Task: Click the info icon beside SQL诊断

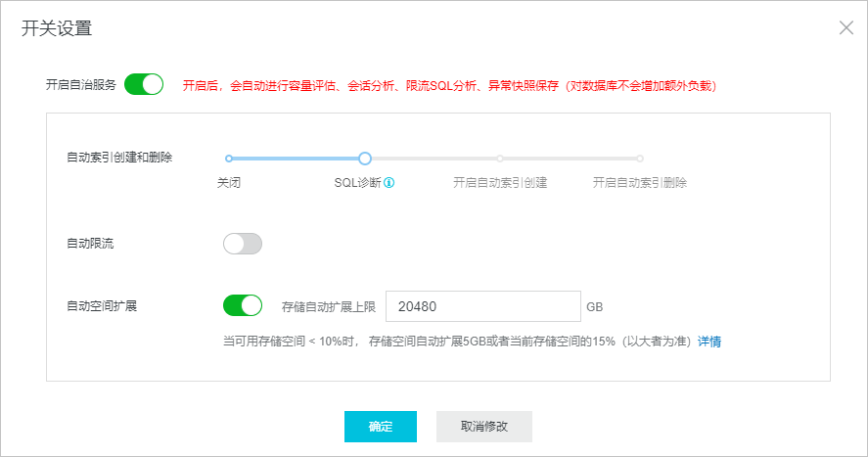Action: [389, 183]
